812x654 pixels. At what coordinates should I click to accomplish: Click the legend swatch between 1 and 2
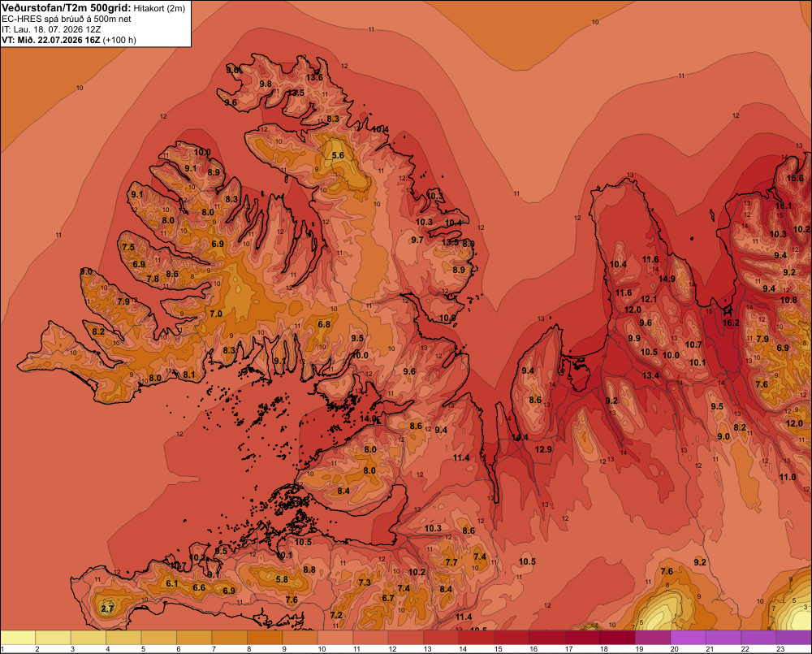18,637
